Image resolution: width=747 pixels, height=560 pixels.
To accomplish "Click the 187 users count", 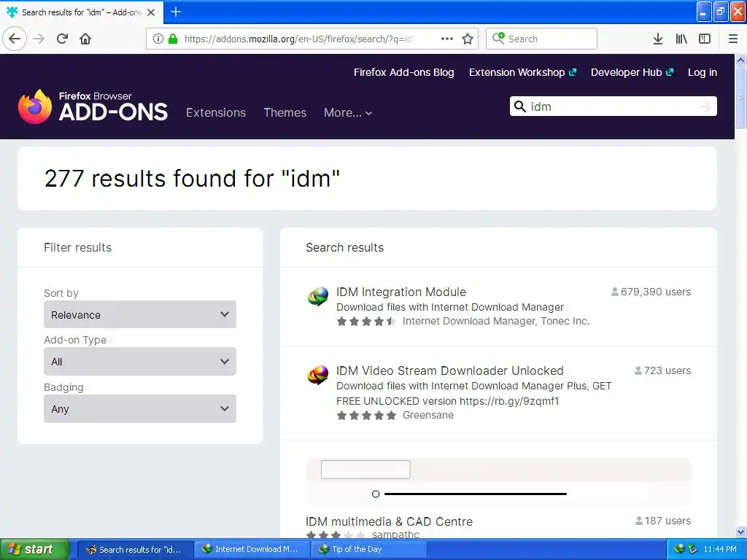I will tap(663, 521).
